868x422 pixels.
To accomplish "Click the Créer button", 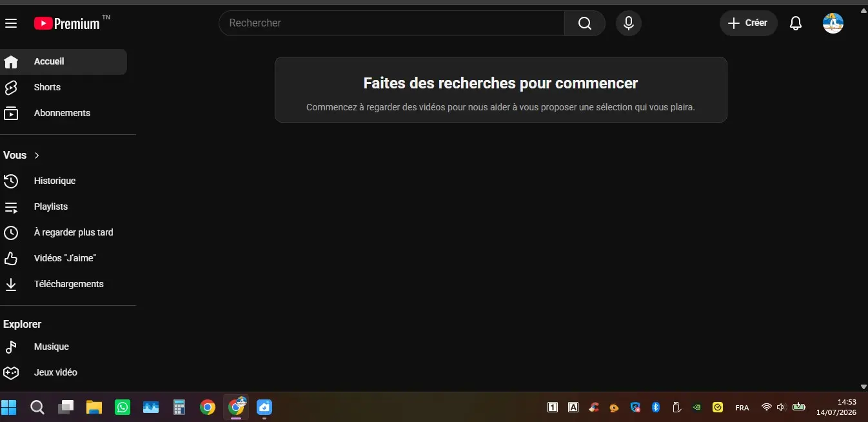I will (748, 23).
